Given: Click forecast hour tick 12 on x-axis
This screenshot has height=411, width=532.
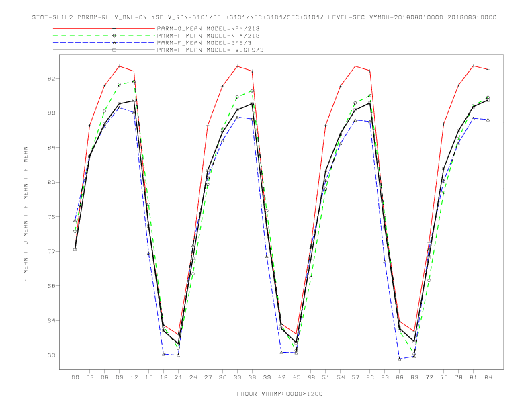Looking at the screenshot, I should pyautogui.click(x=134, y=377).
